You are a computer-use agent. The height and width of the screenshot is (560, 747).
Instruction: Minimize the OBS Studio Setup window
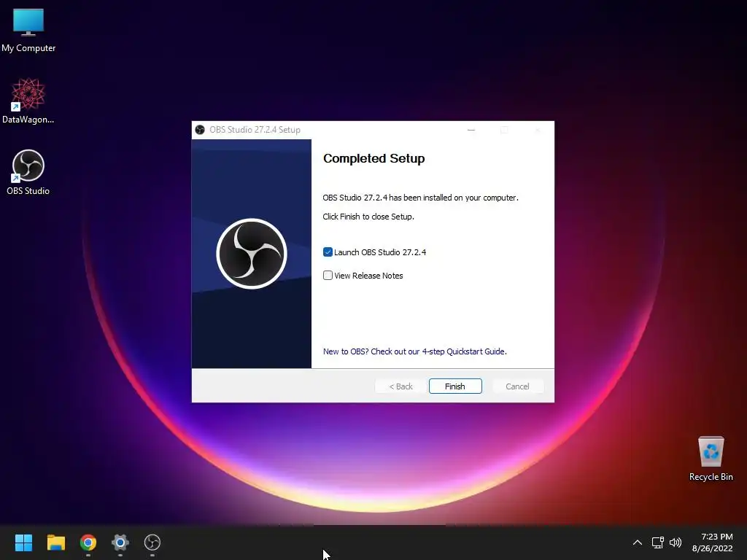(x=471, y=130)
